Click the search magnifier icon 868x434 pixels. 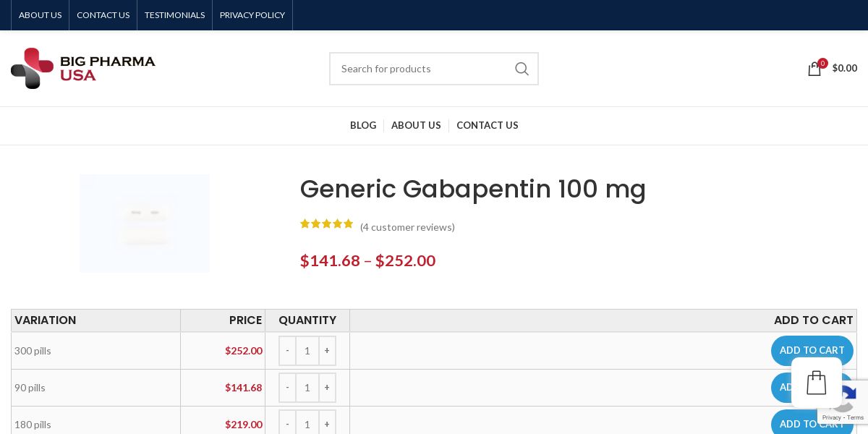point(522,69)
